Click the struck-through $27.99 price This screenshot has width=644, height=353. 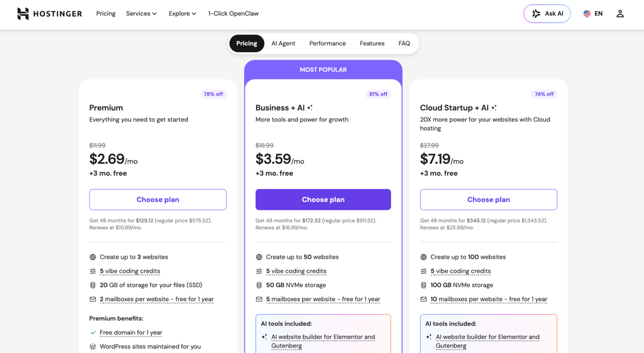(429, 146)
